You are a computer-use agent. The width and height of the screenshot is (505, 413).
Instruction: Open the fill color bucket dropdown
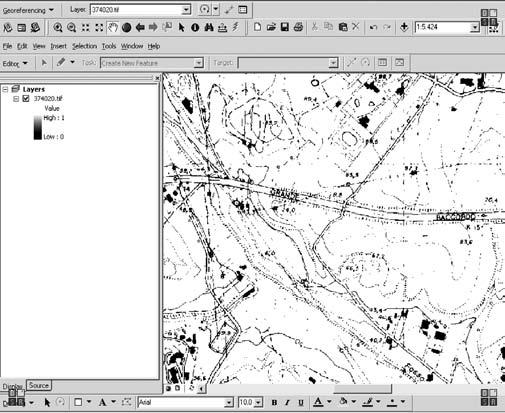[x=354, y=402]
